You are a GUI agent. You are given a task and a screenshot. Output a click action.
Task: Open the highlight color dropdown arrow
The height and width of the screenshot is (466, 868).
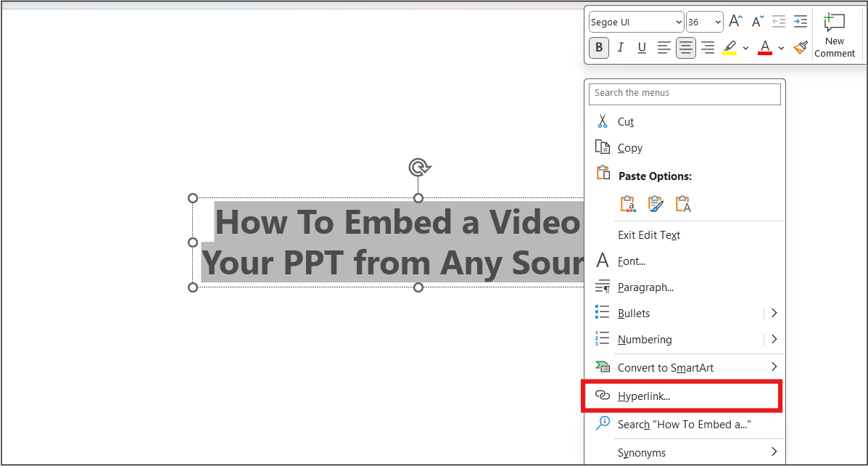[x=745, y=47]
